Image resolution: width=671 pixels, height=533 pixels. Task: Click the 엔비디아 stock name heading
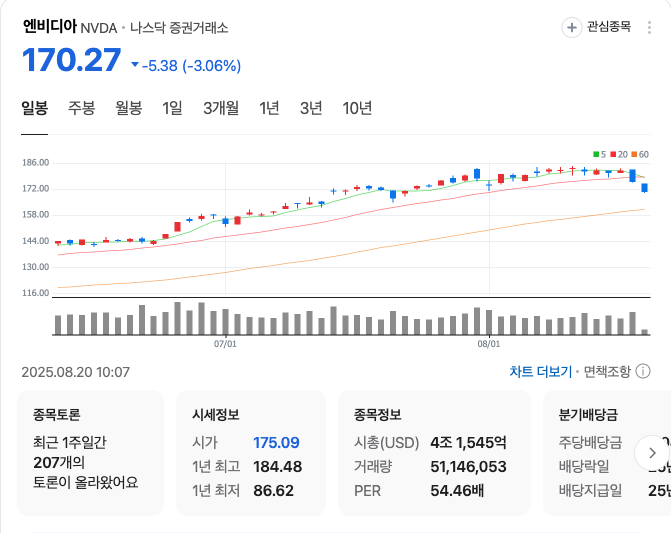tap(50, 26)
